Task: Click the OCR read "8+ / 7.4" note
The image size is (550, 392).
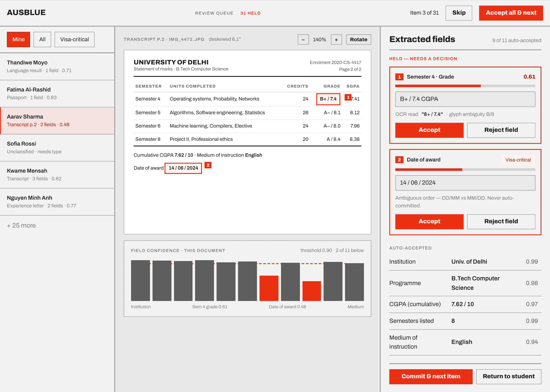Action: [444, 114]
